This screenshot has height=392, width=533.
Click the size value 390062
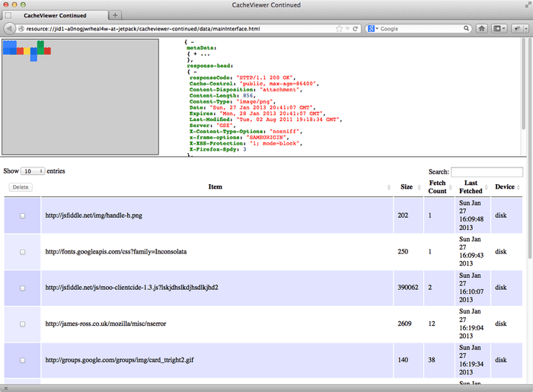pos(408,288)
